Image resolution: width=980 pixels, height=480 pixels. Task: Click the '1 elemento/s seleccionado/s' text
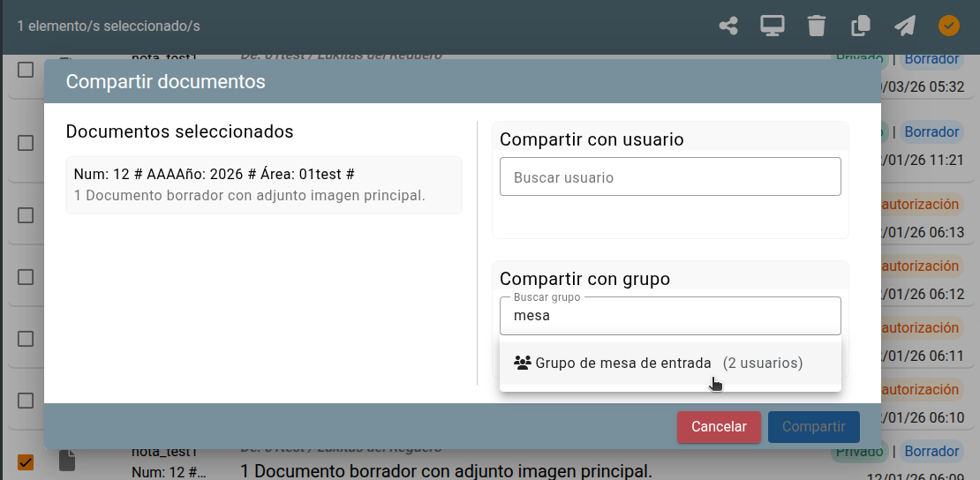(x=109, y=26)
